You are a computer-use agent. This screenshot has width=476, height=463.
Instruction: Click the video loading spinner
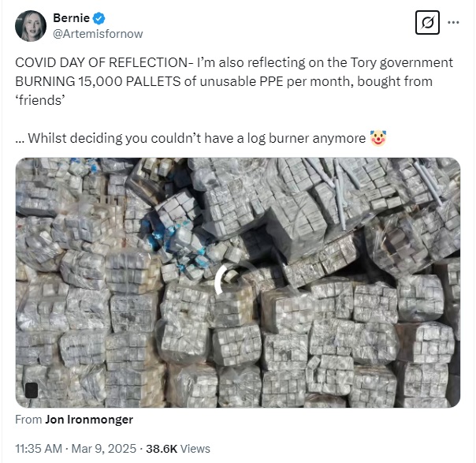click(x=228, y=278)
